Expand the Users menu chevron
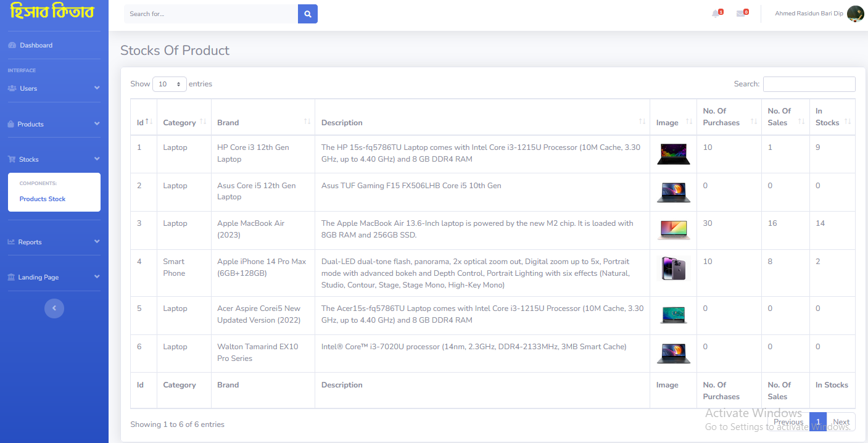Screen dimensions: 868x443 [97, 88]
